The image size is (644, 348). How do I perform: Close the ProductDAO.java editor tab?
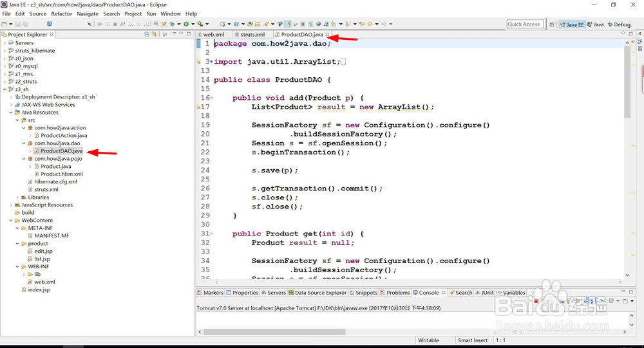click(x=327, y=35)
